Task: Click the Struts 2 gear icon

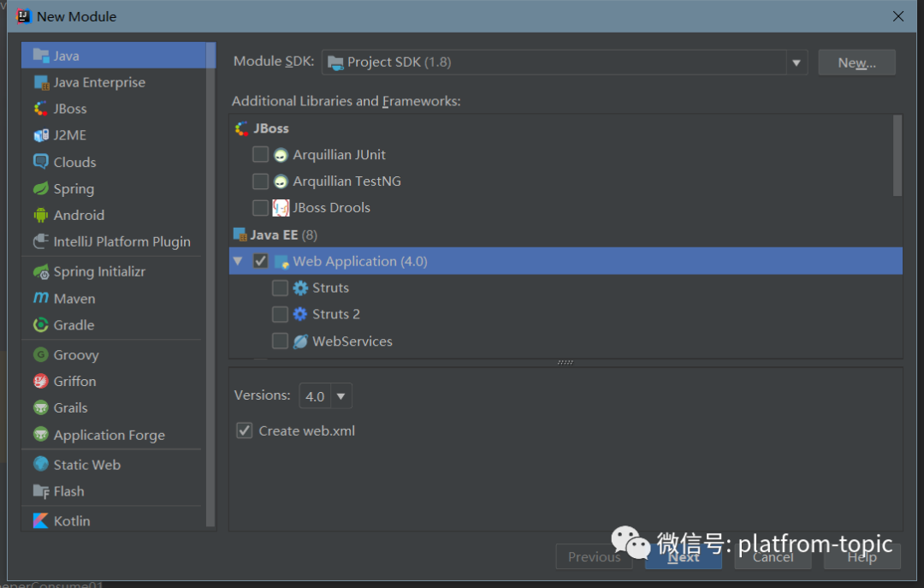Action: coord(300,314)
